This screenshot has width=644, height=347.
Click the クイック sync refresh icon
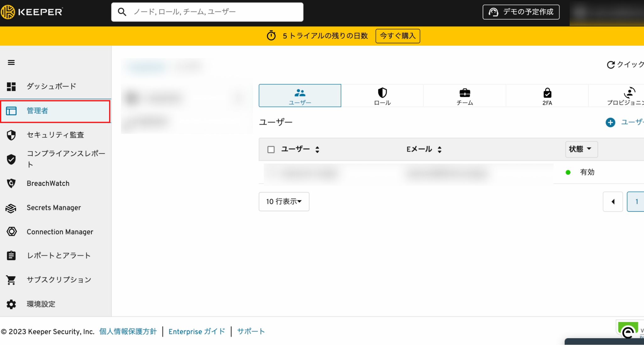(x=611, y=65)
